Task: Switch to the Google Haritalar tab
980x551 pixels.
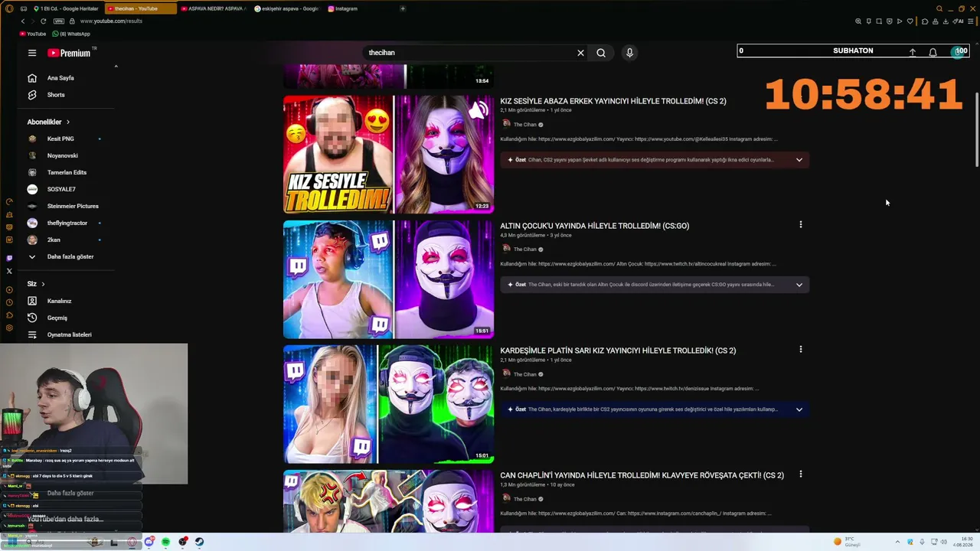Action: pos(65,8)
